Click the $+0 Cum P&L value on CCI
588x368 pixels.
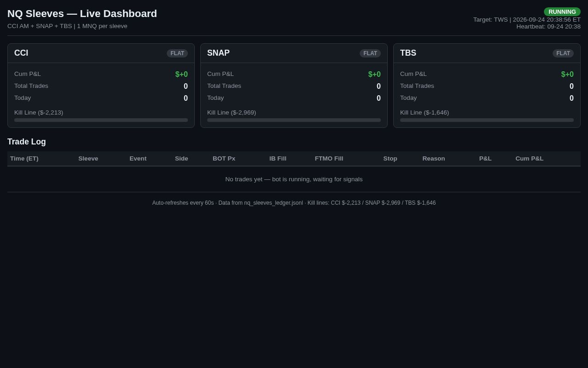tap(181, 75)
